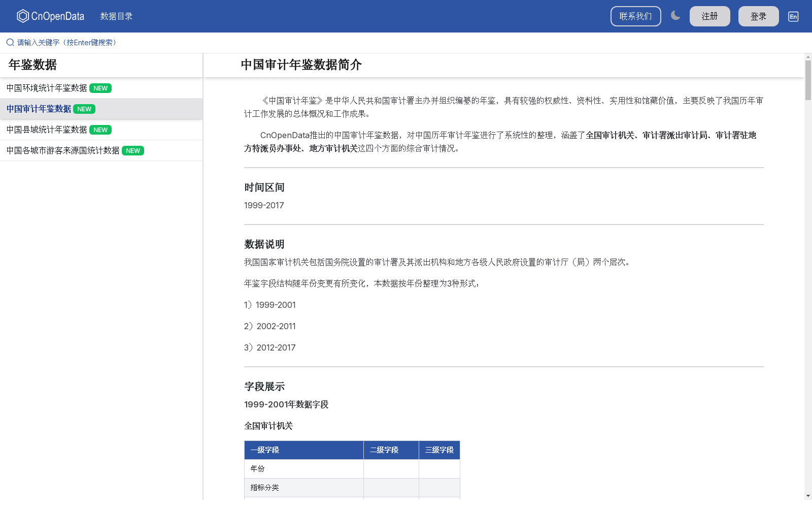Click the 三级字段 table header

439,450
